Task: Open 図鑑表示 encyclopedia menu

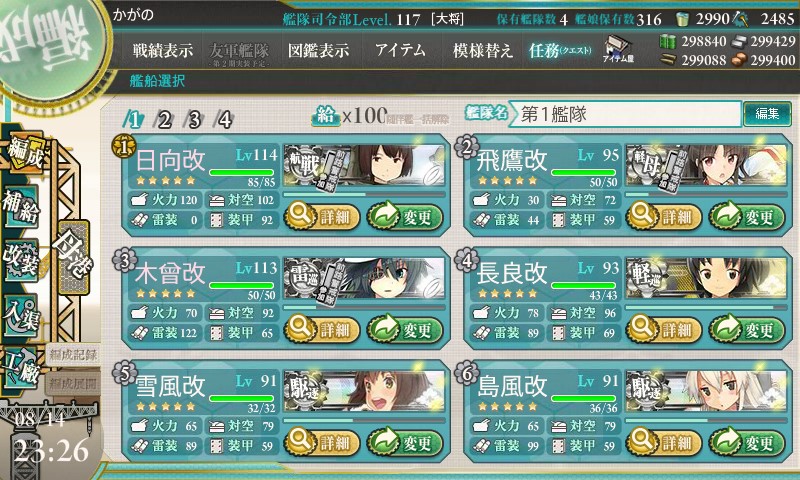Action: tap(318, 50)
